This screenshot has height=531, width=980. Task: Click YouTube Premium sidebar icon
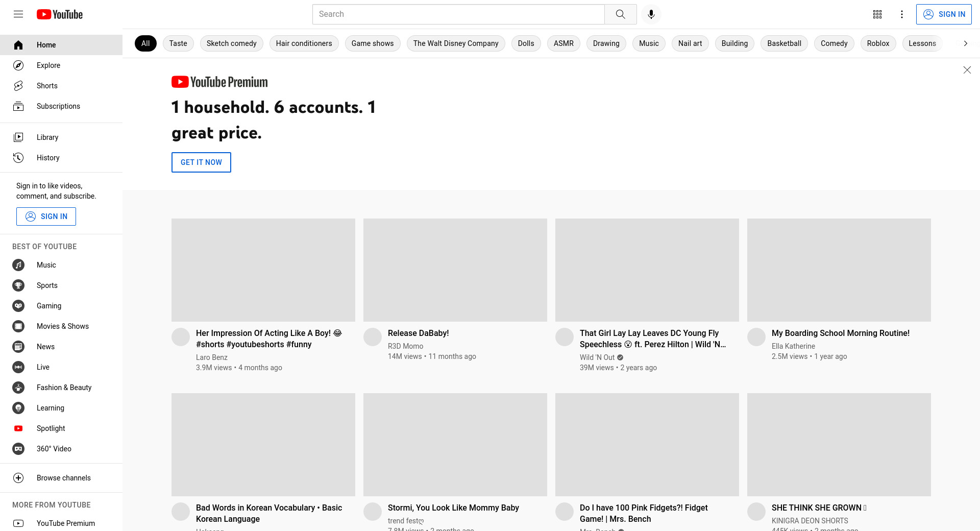(x=18, y=523)
